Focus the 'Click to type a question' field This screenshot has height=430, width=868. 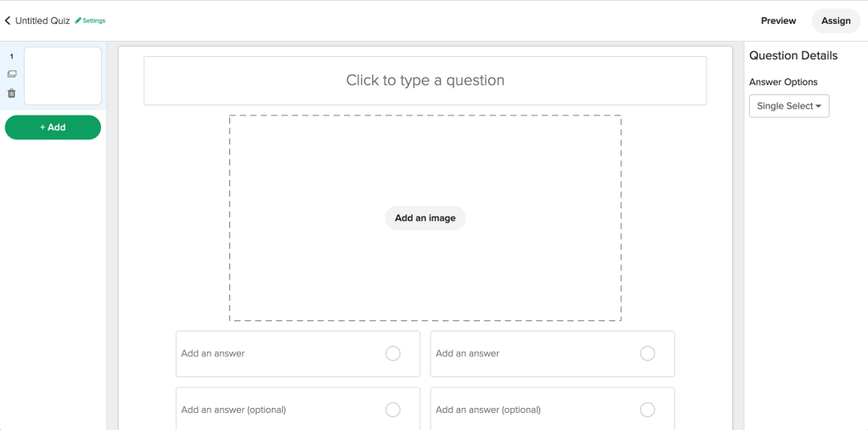click(425, 81)
